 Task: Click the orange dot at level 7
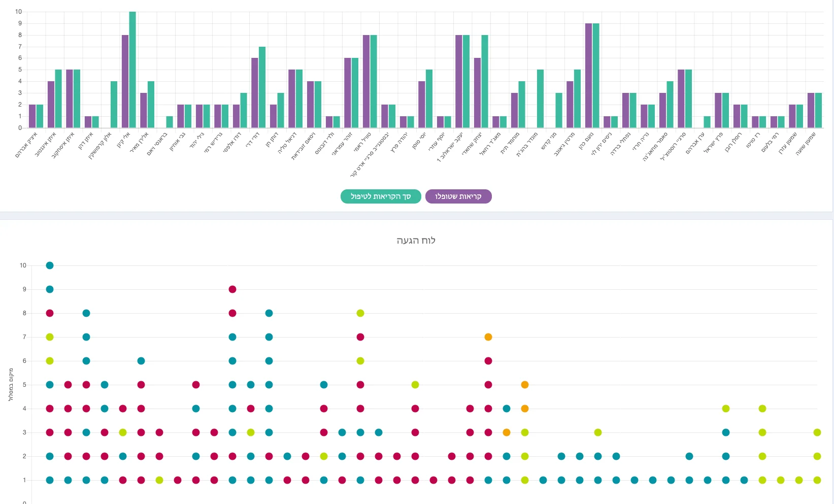tap(488, 337)
